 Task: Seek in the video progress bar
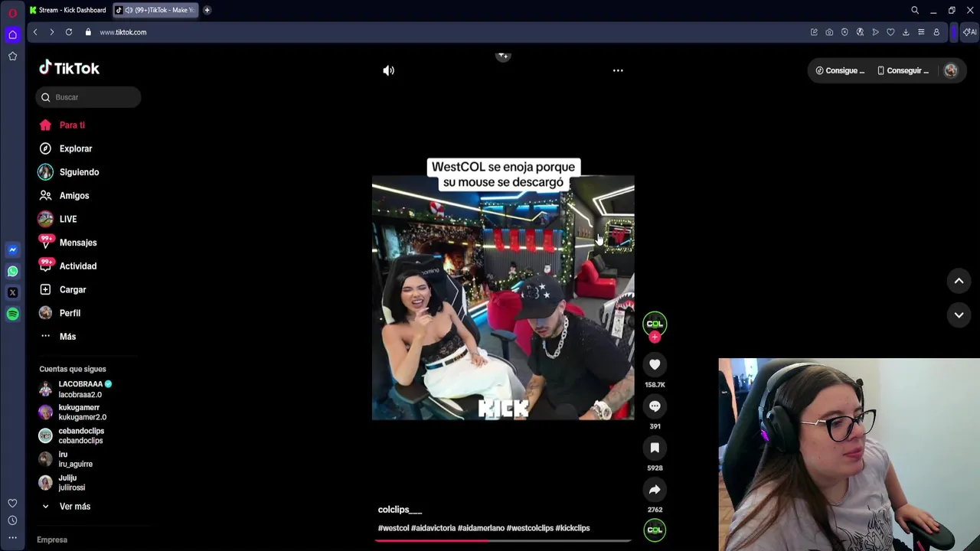pos(503,540)
